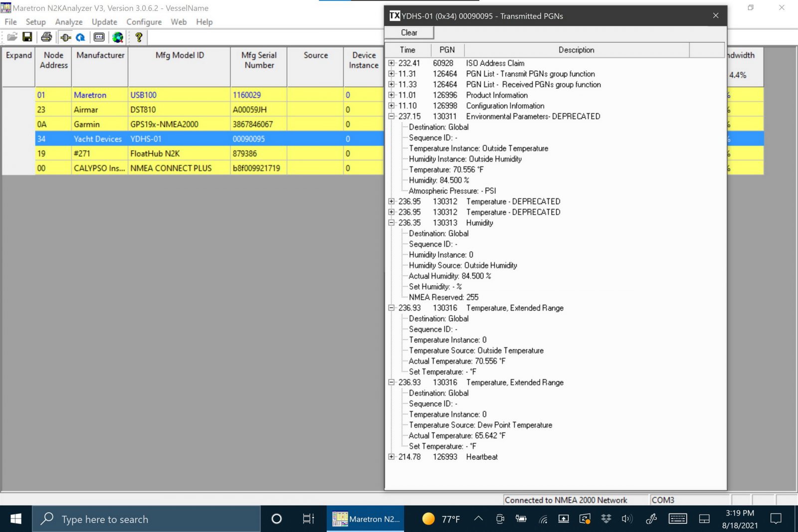Viewport: 798px width, 532px height.
Task: Collapse the 130313 Humidity PGN entry
Action: click(x=392, y=223)
